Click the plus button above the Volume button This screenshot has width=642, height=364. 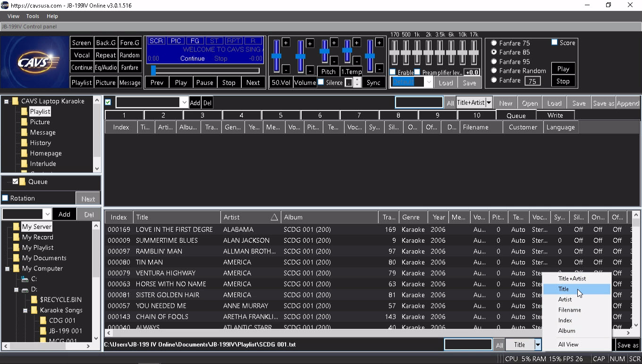[x=310, y=43]
